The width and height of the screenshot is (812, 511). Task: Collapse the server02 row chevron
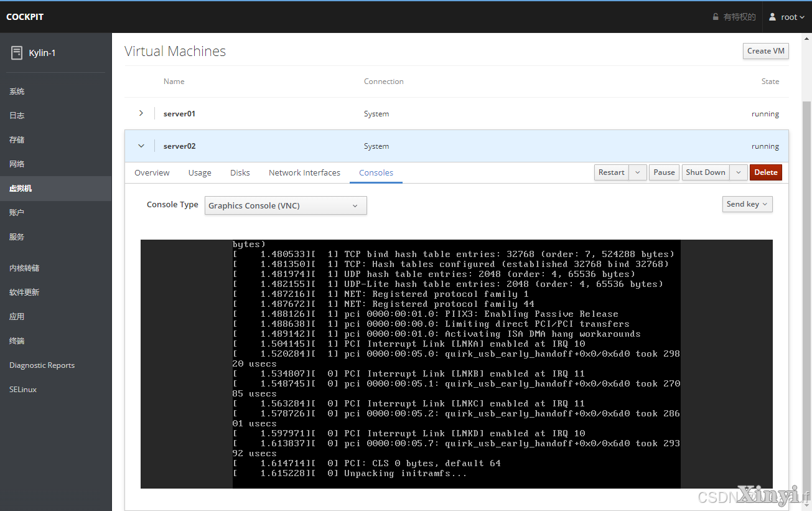click(141, 146)
